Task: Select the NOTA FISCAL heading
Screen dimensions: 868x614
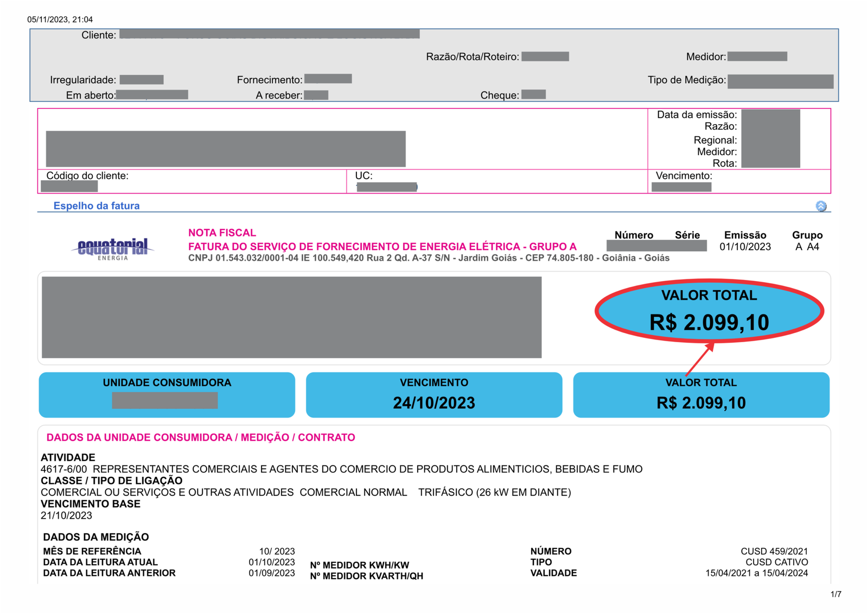Action: [x=222, y=233]
